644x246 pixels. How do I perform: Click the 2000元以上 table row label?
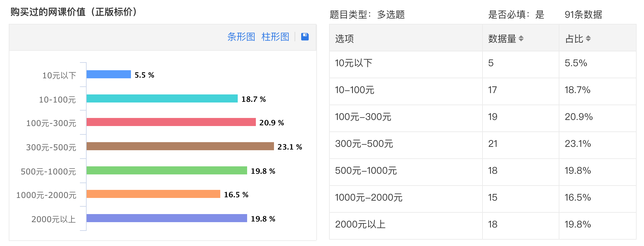[x=360, y=224]
